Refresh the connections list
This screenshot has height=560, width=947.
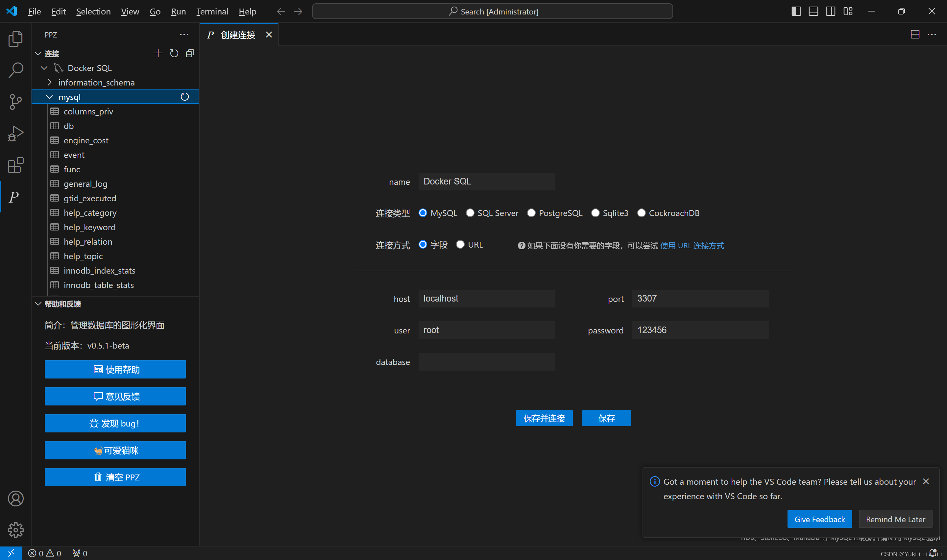pos(174,53)
